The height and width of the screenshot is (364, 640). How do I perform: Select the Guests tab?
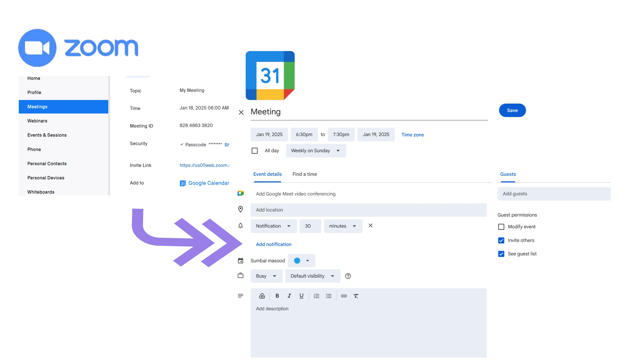508,174
